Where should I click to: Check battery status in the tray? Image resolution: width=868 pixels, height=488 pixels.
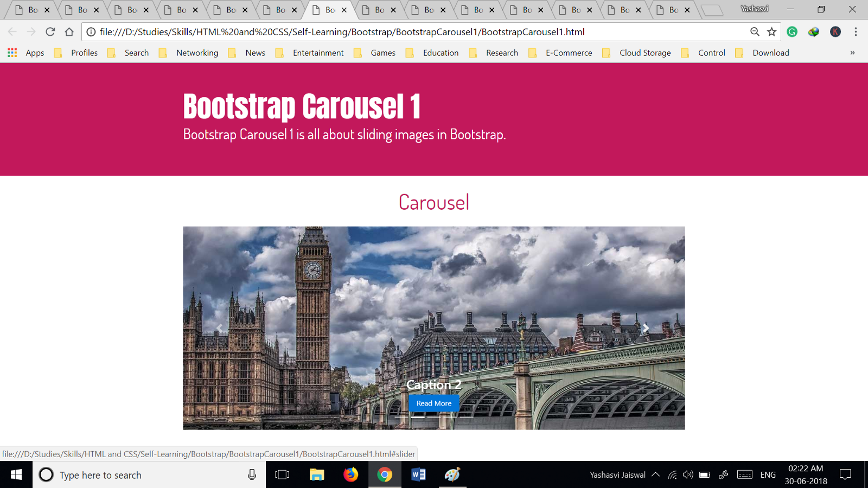pyautogui.click(x=704, y=475)
